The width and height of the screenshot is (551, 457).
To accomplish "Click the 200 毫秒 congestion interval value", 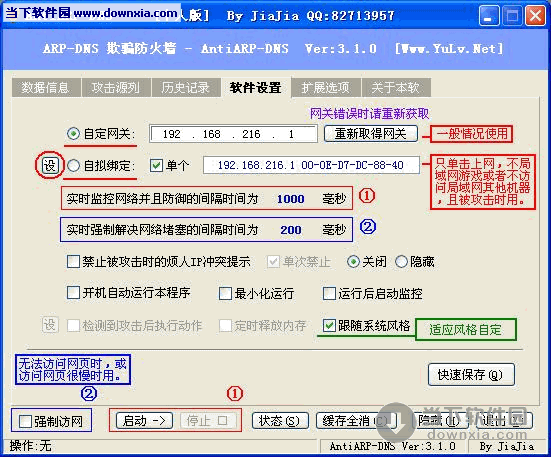I will (291, 230).
